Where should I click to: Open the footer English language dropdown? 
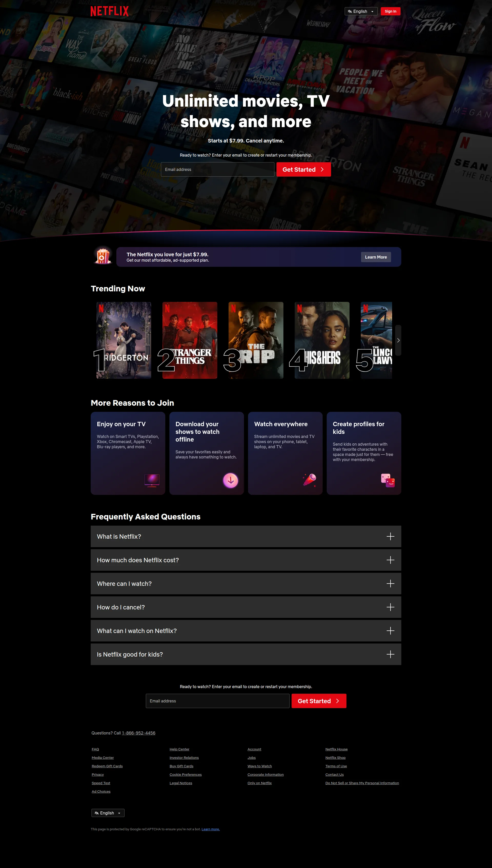(x=108, y=813)
